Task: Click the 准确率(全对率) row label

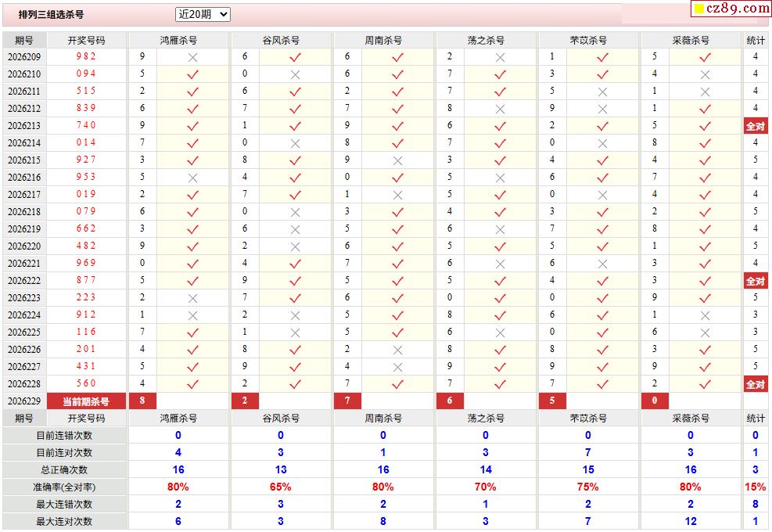Action: [64, 487]
